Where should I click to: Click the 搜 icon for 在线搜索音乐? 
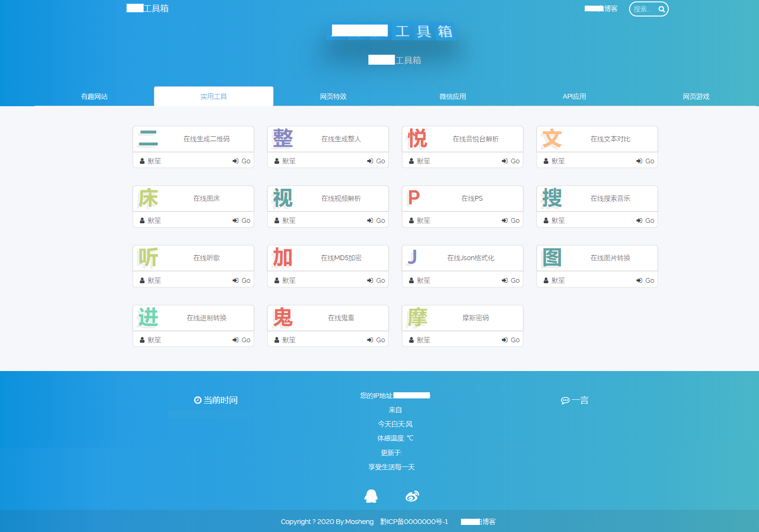552,198
